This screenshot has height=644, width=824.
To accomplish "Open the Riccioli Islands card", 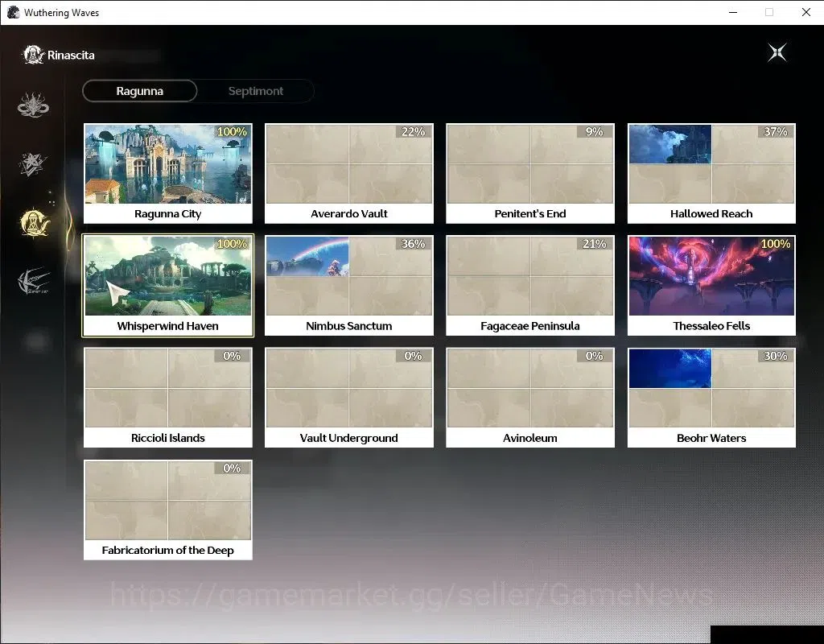I will 168,398.
